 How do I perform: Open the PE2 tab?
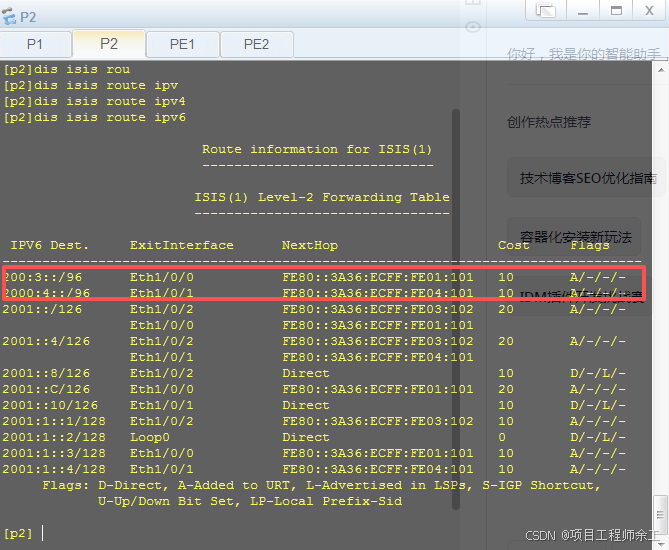[x=256, y=44]
